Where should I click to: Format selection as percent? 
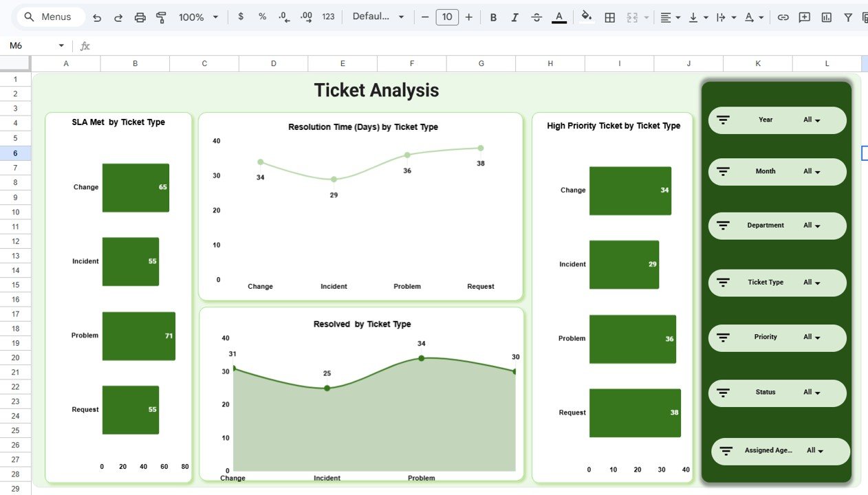tap(262, 16)
